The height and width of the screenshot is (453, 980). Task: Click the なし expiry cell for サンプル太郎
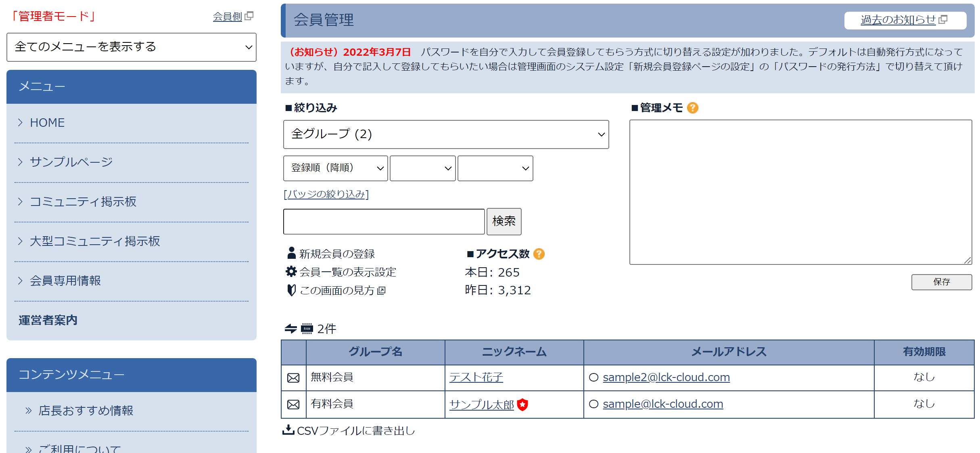(924, 404)
